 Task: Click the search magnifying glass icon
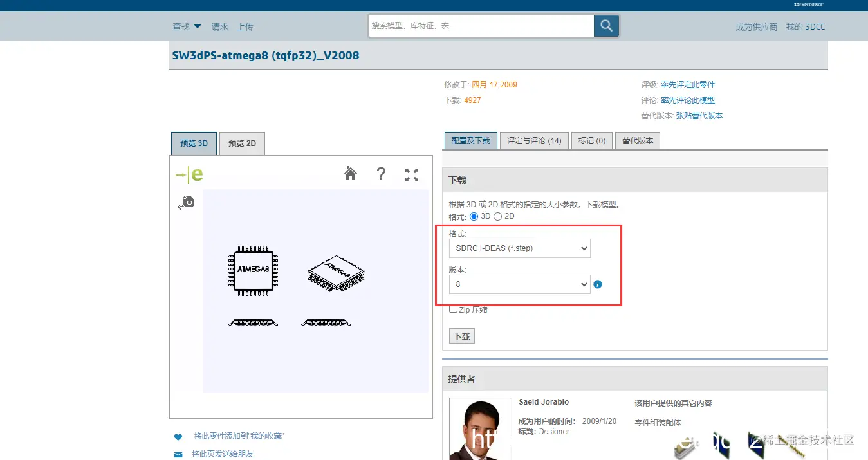point(605,26)
